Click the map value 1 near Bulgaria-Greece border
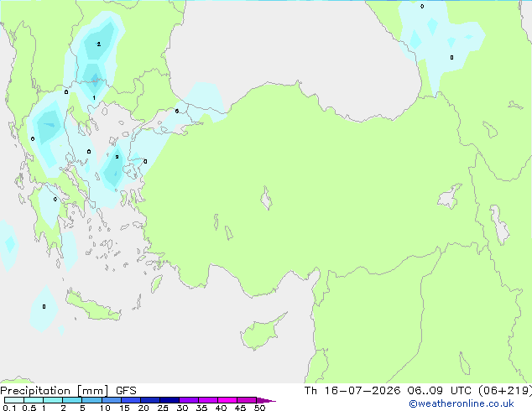 94,98
